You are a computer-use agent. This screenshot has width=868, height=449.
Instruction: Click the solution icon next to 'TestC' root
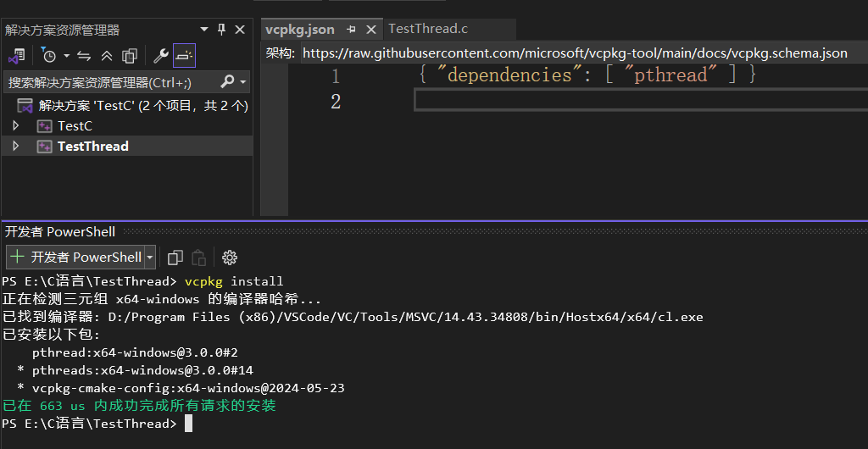[25, 106]
